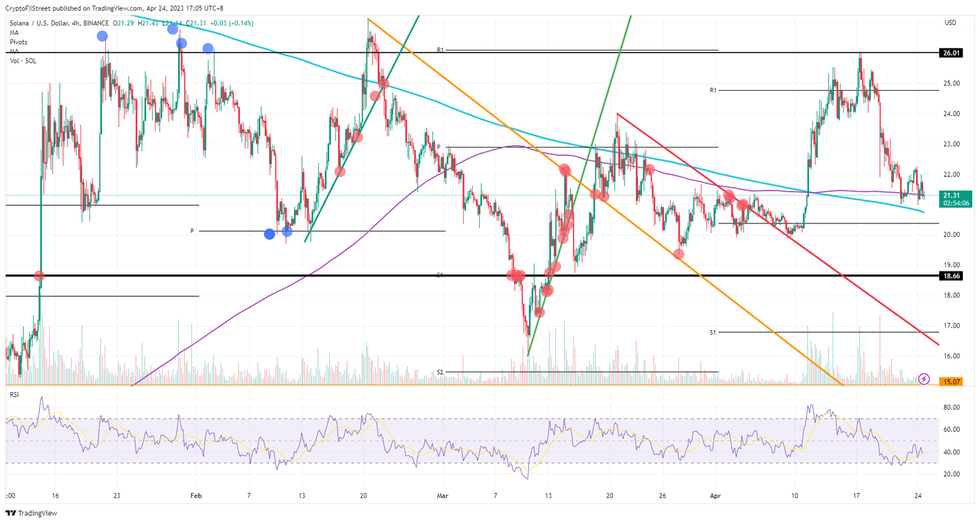The image size is (980, 523).
Task: Click the RSI pane label
Action: tap(14, 395)
